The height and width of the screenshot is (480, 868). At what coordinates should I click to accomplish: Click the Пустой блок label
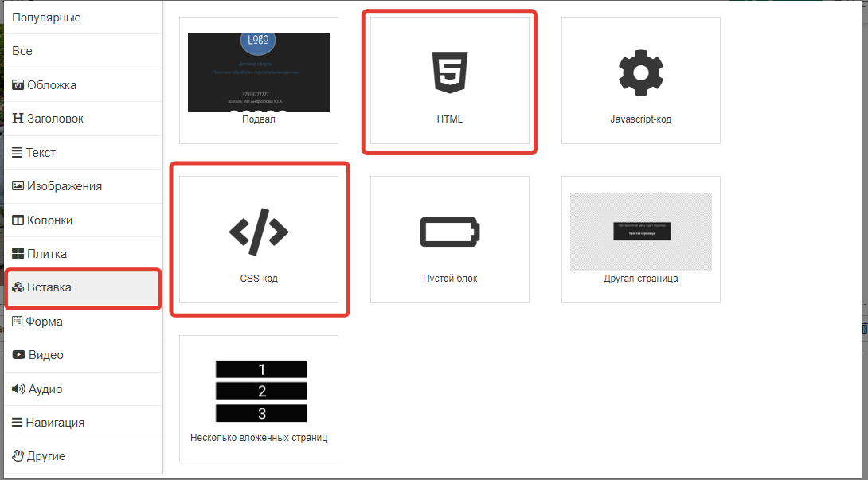[449, 279]
